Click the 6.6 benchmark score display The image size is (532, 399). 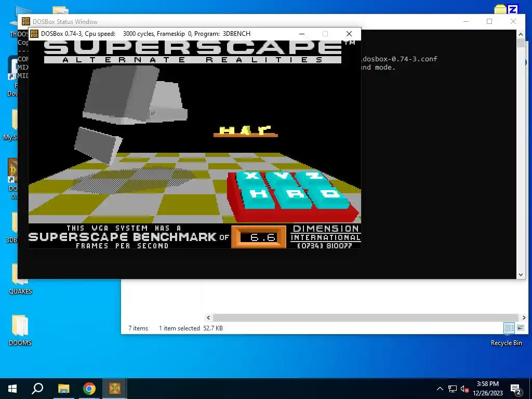259,237
